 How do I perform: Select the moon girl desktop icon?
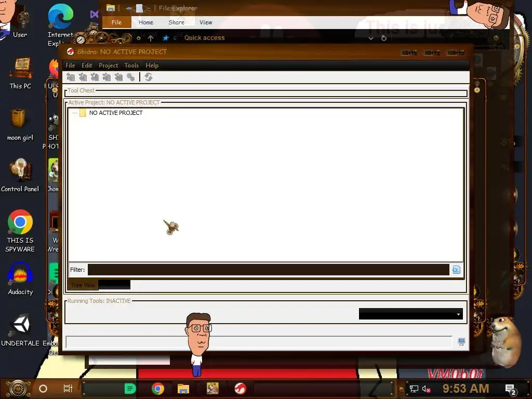click(20, 125)
